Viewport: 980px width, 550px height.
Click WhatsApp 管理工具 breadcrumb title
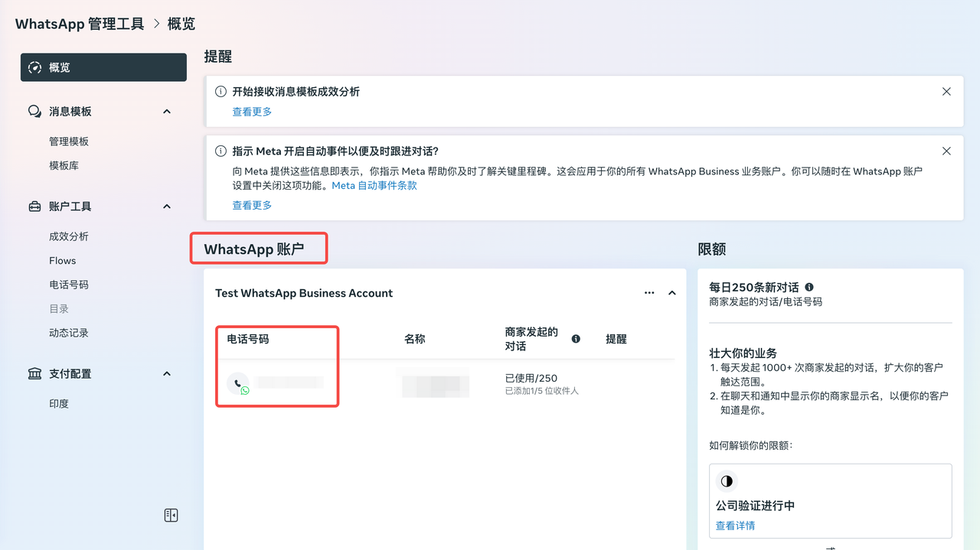click(80, 24)
